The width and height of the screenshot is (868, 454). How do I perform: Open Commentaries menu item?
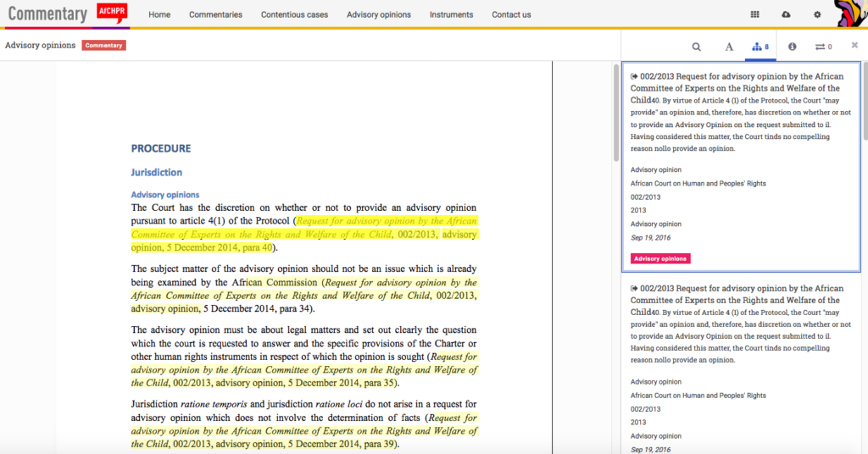pos(215,15)
